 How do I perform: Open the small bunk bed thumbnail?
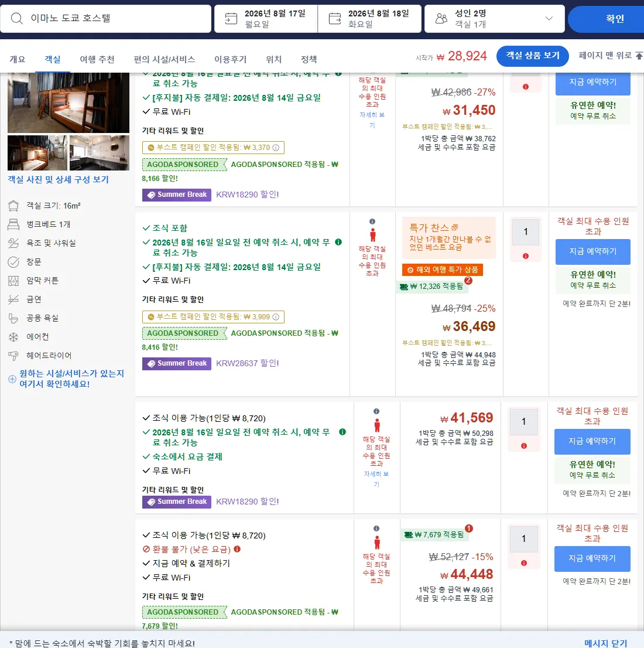click(x=37, y=153)
